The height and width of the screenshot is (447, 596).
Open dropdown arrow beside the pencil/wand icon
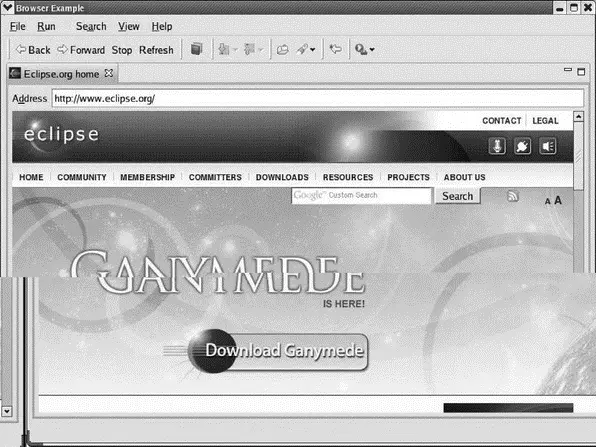[x=313, y=50]
